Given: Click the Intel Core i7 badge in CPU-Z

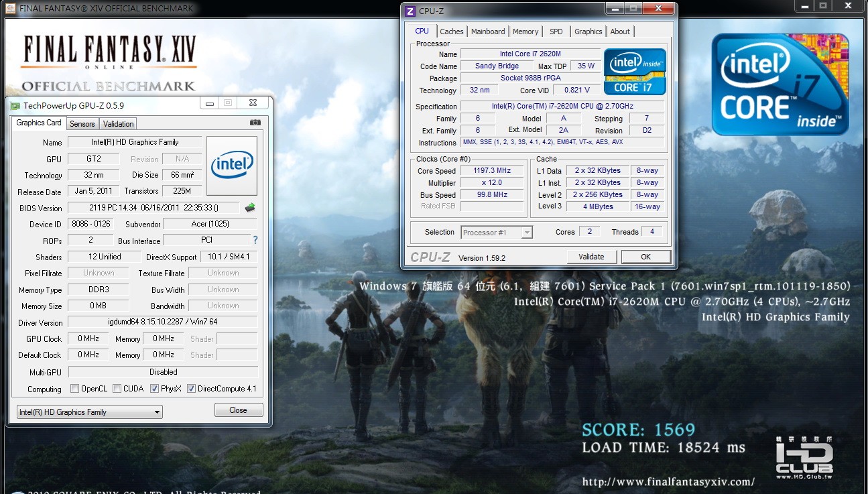Looking at the screenshot, I should (x=635, y=72).
